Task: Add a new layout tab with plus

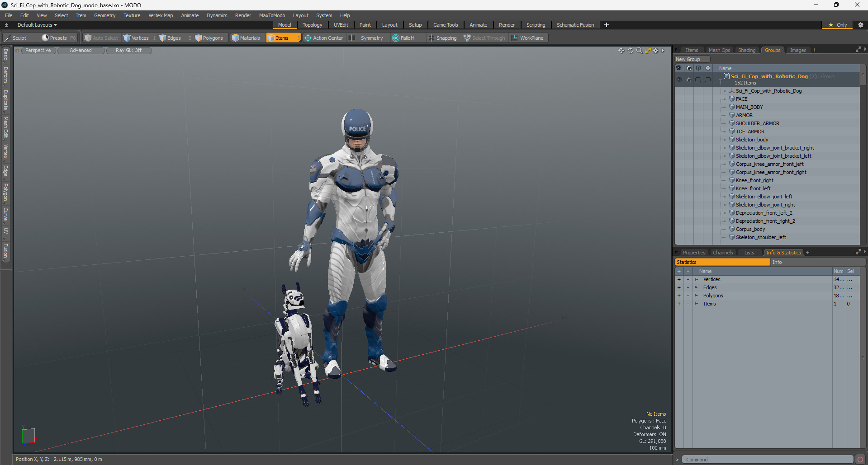Action: click(607, 25)
